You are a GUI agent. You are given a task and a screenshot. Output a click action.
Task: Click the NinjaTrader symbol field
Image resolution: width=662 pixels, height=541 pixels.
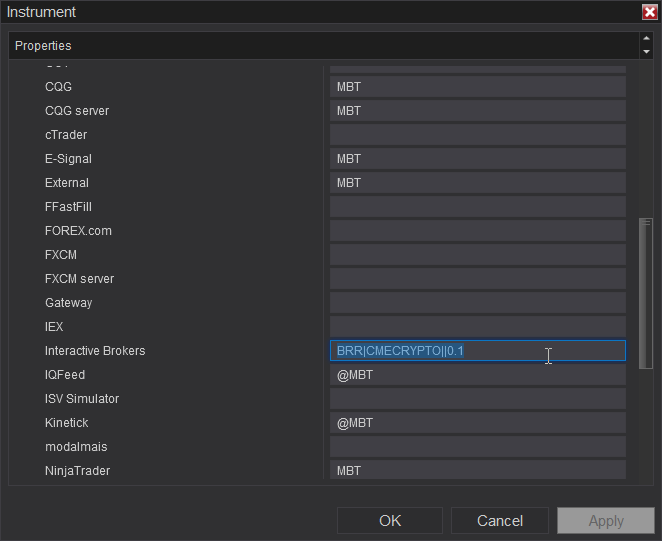478,470
